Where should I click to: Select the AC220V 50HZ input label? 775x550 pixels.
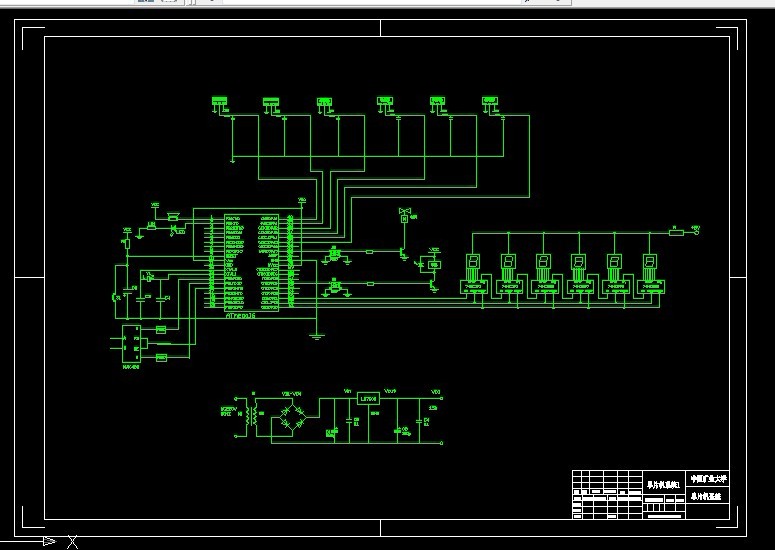pyautogui.click(x=228, y=411)
